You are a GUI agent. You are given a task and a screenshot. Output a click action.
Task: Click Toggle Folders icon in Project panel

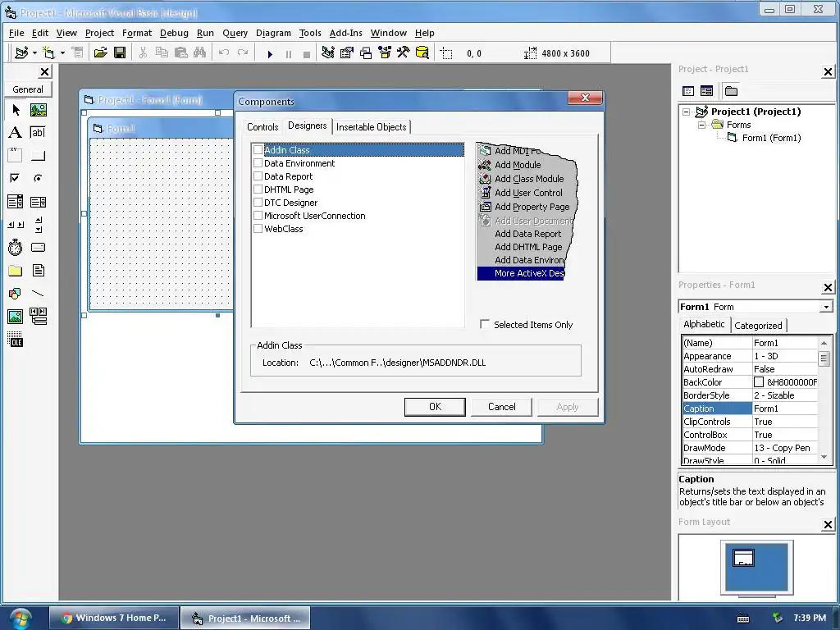(731, 91)
